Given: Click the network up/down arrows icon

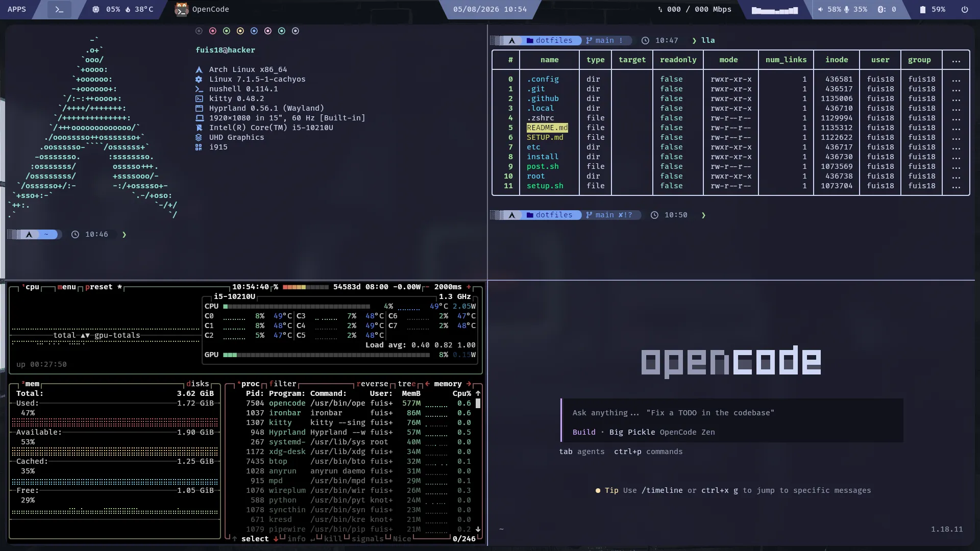Looking at the screenshot, I should tap(660, 10).
